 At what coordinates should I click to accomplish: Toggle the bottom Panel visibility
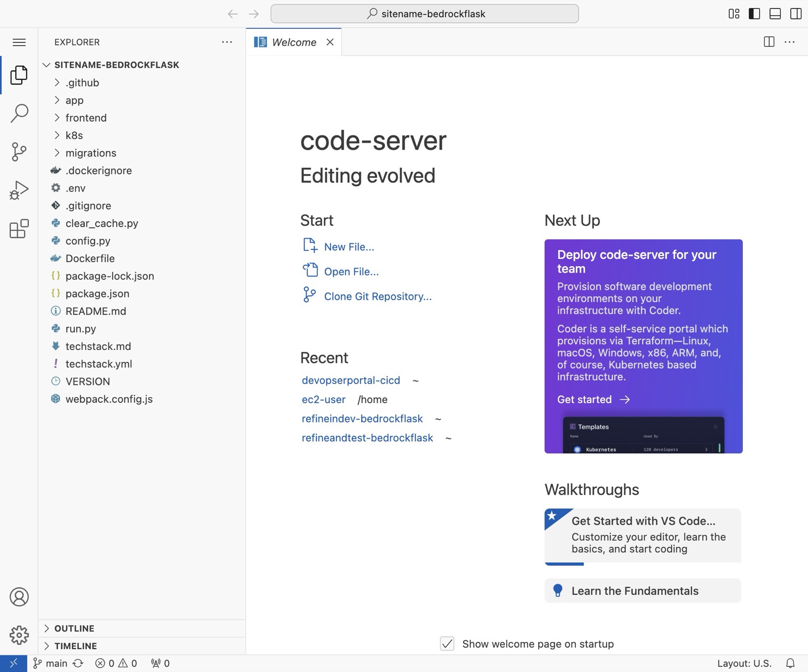point(775,14)
